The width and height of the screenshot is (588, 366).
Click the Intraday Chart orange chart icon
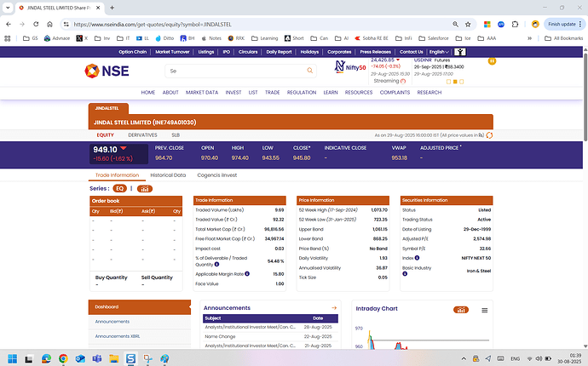click(x=461, y=310)
